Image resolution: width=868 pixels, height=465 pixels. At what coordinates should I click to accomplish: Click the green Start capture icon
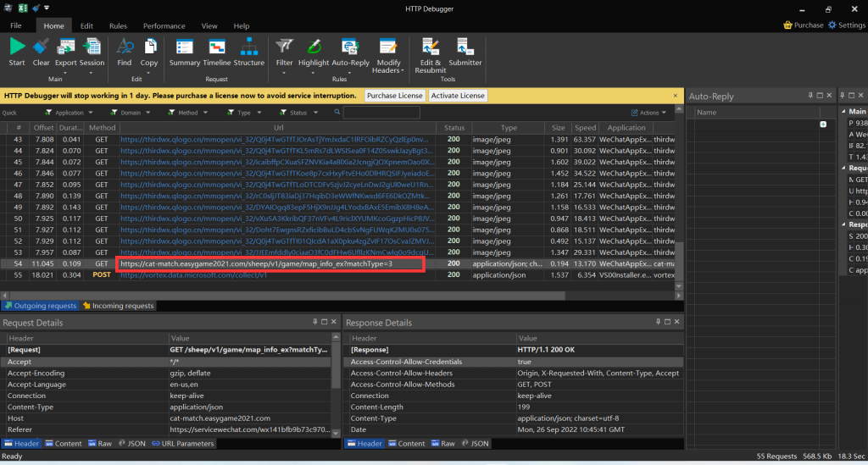tap(16, 49)
